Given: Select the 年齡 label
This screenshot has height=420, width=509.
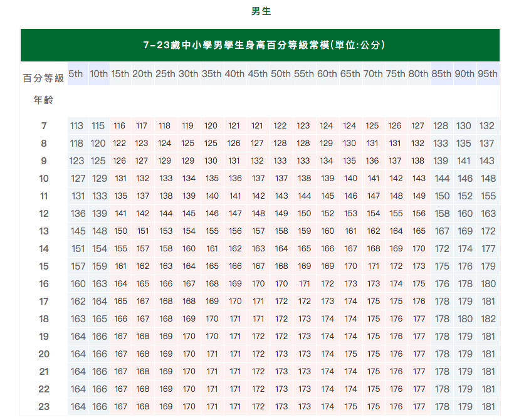Looking at the screenshot, I should point(43,100).
